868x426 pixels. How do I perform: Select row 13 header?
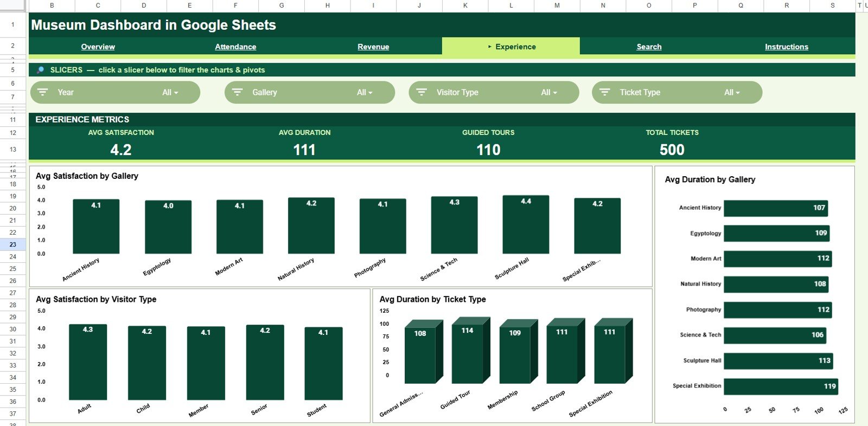13,150
